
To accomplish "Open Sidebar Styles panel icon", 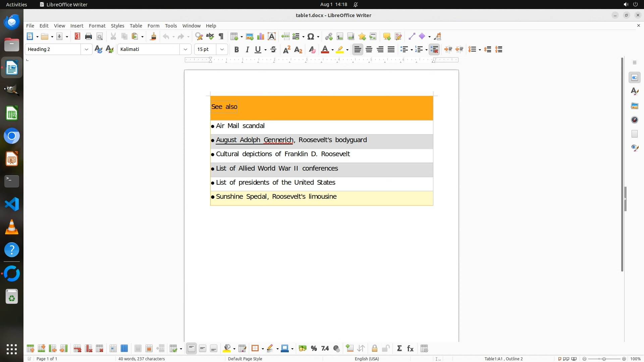I will [x=635, y=92].
